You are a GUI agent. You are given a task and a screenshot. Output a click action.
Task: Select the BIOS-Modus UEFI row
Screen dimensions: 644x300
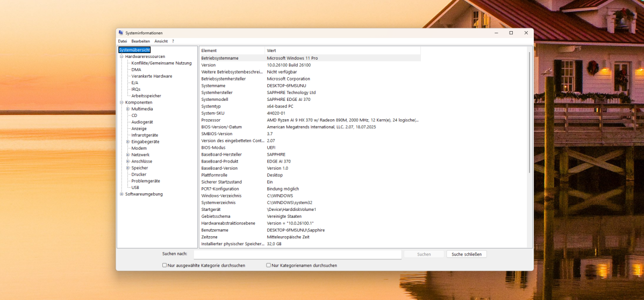310,148
